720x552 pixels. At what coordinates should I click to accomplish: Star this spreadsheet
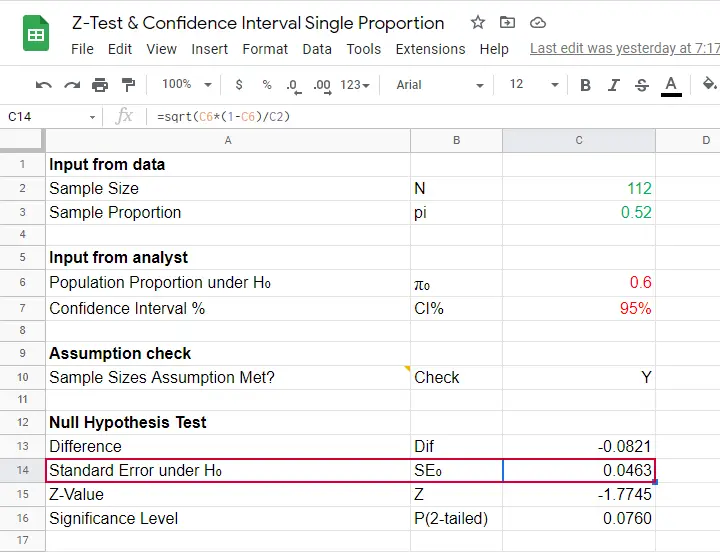(x=478, y=22)
